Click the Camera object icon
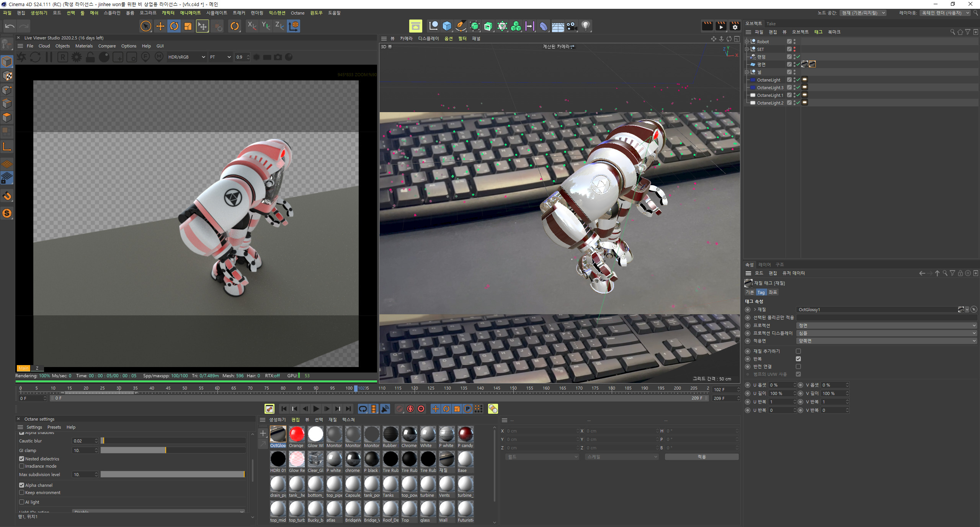This screenshot has width=980, height=527. [572, 26]
